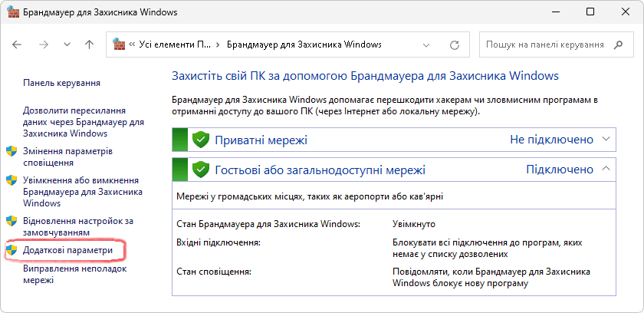
Task: Open 'Увімкнення або вимкнення Брандмауера' link
Action: tap(83, 192)
